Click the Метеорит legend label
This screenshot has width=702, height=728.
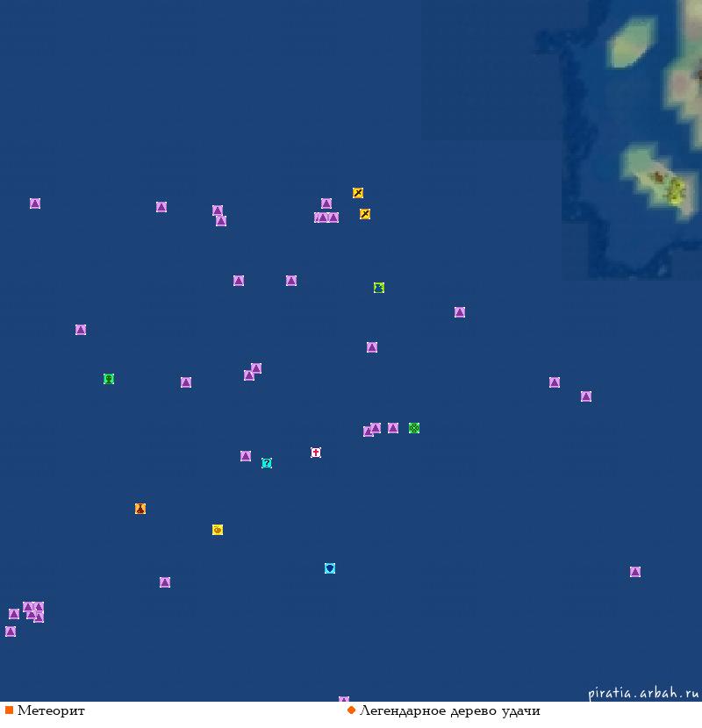pyautogui.click(x=51, y=710)
